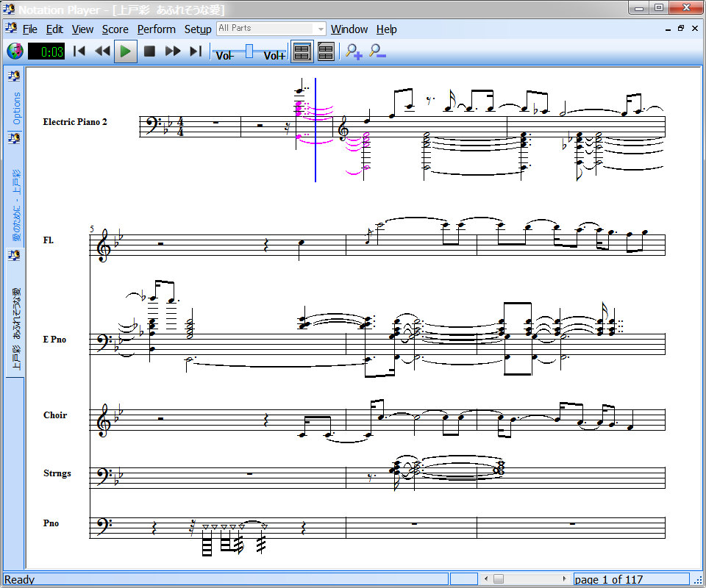The image size is (706, 588).
Task: Click the measure number 5 marker
Action: [92, 229]
